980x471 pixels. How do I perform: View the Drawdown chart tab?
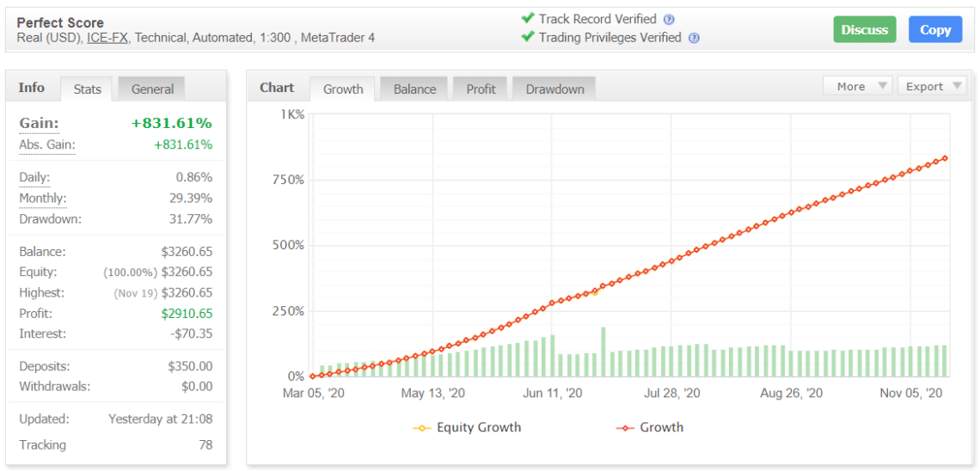(554, 89)
